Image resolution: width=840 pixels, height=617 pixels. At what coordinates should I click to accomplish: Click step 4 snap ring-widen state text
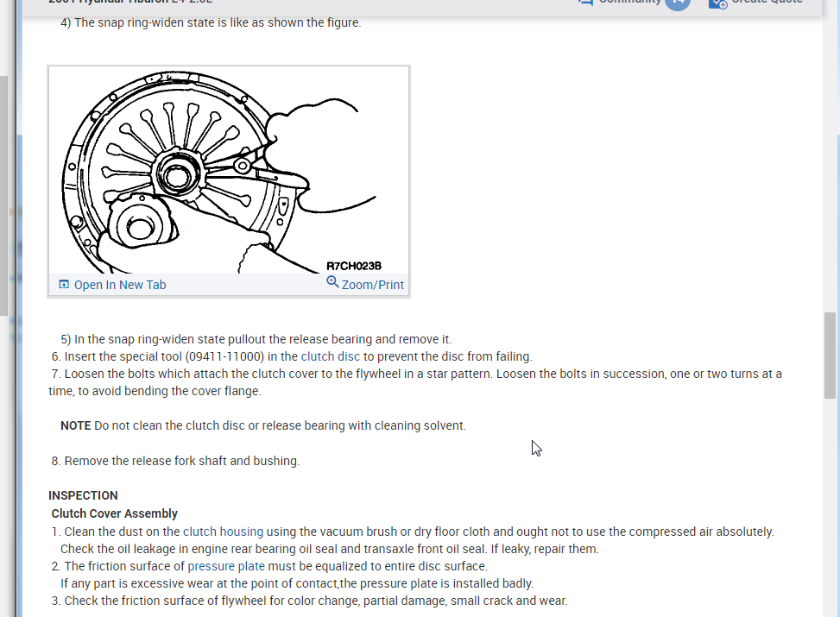click(x=211, y=23)
